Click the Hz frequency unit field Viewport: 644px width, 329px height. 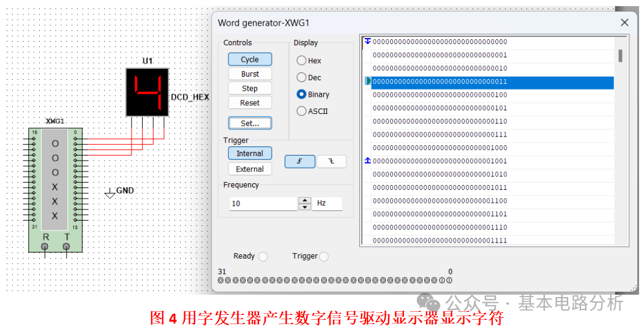(327, 203)
